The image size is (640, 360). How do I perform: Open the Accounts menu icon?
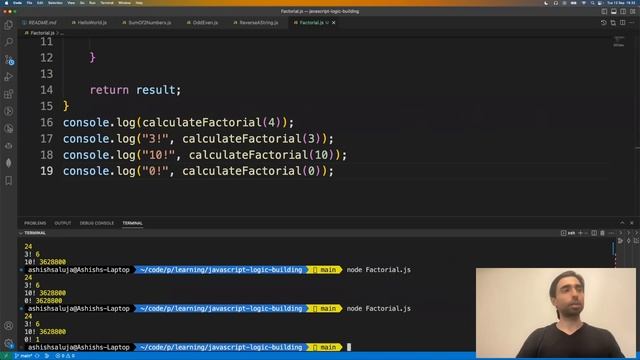(x=9, y=326)
